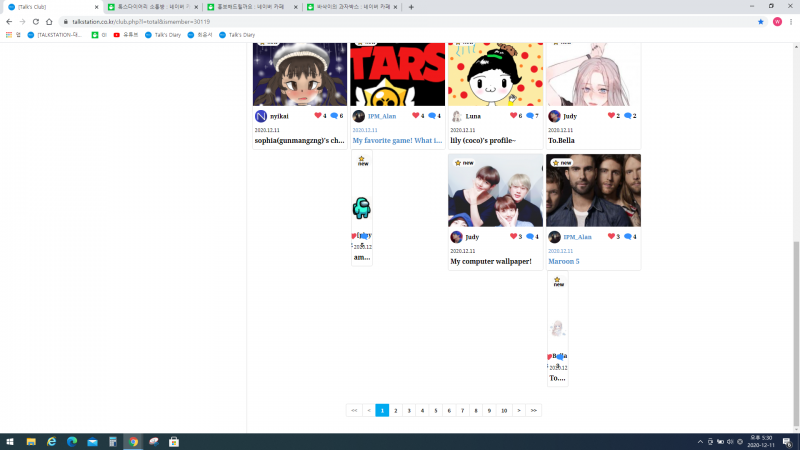Image resolution: width=800 pixels, height=450 pixels.
Task: Open Chrome from the Windows taskbar
Action: tap(133, 441)
